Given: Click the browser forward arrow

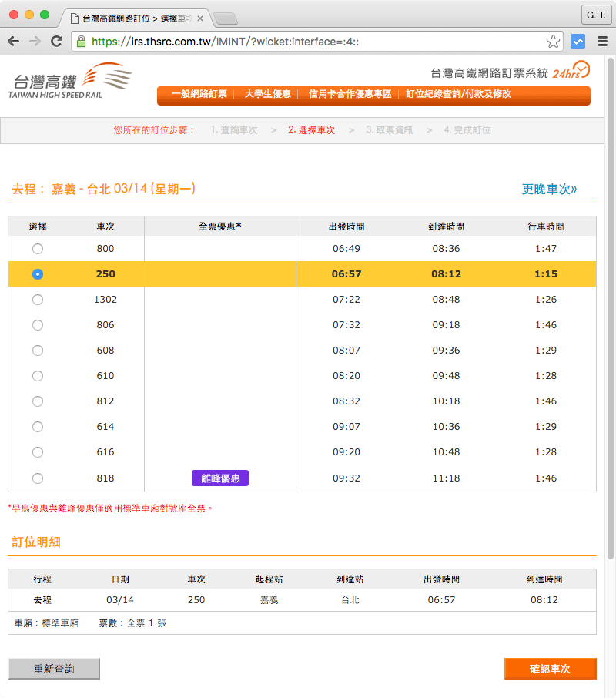Looking at the screenshot, I should [35, 42].
